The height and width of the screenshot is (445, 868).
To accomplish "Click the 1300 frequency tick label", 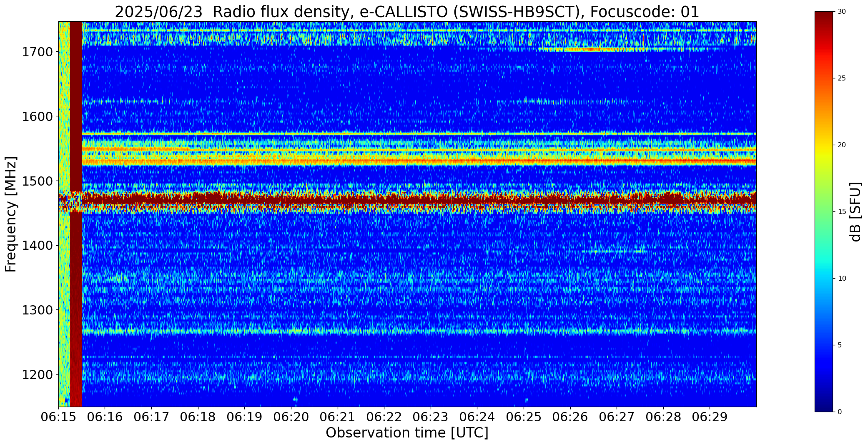I will pyautogui.click(x=37, y=310).
